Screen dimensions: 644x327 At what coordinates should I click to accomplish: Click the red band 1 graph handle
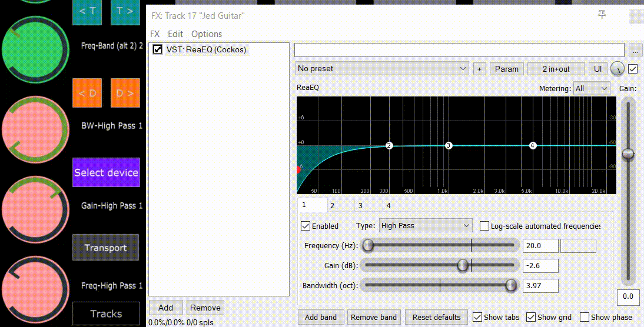298,169
